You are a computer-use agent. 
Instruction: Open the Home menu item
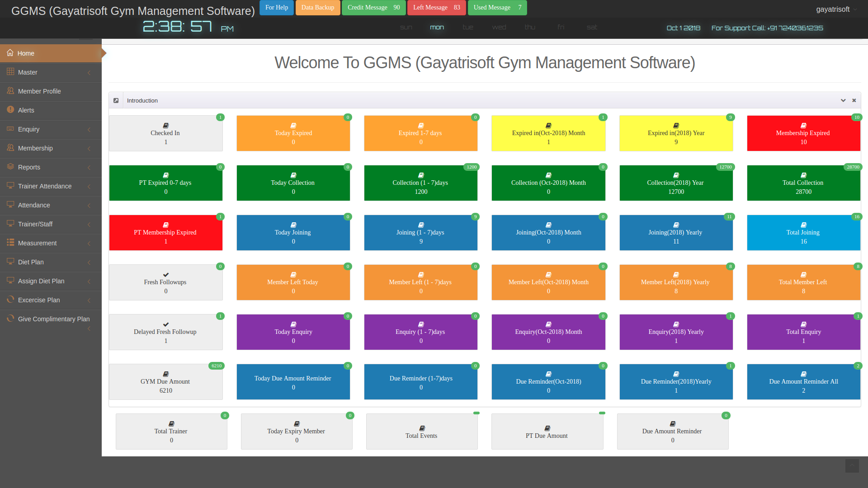click(51, 53)
